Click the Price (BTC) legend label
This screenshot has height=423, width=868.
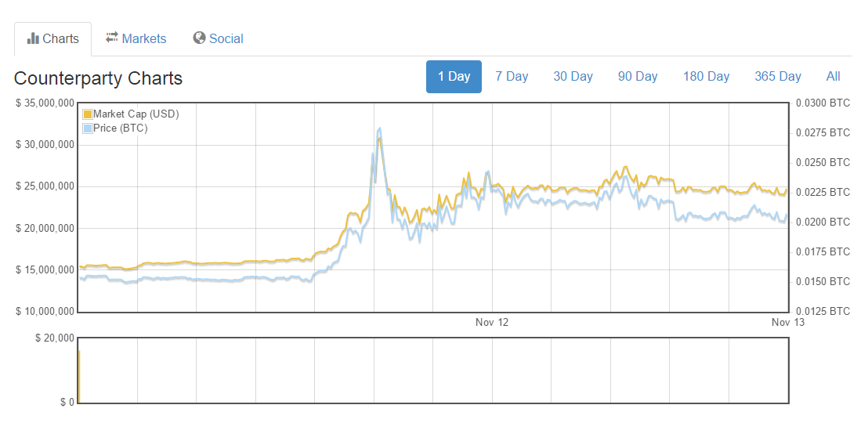coord(120,128)
